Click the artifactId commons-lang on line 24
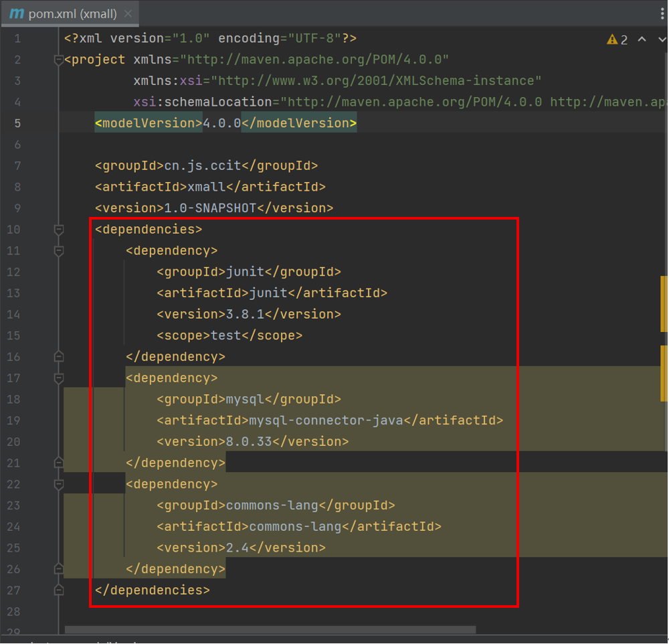Viewport: 669px width, 644px height. pyautogui.click(x=295, y=527)
